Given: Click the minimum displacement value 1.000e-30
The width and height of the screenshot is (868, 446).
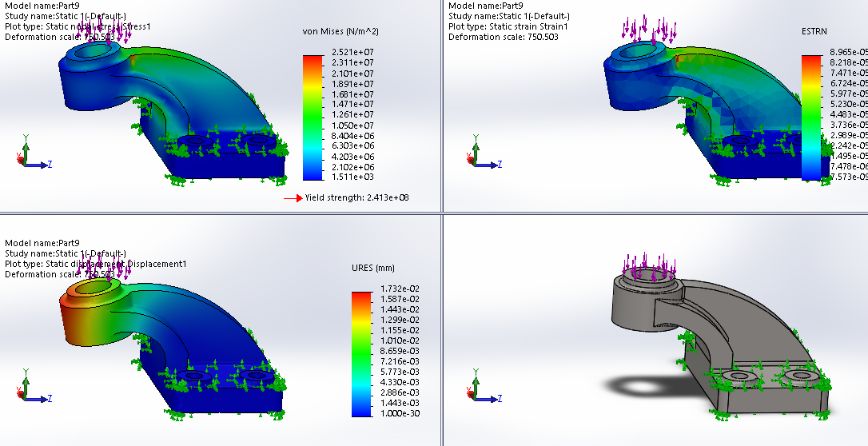Looking at the screenshot, I should (400, 414).
